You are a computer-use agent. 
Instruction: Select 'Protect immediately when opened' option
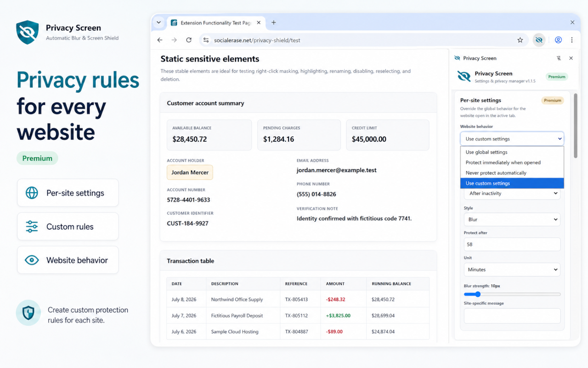point(512,162)
